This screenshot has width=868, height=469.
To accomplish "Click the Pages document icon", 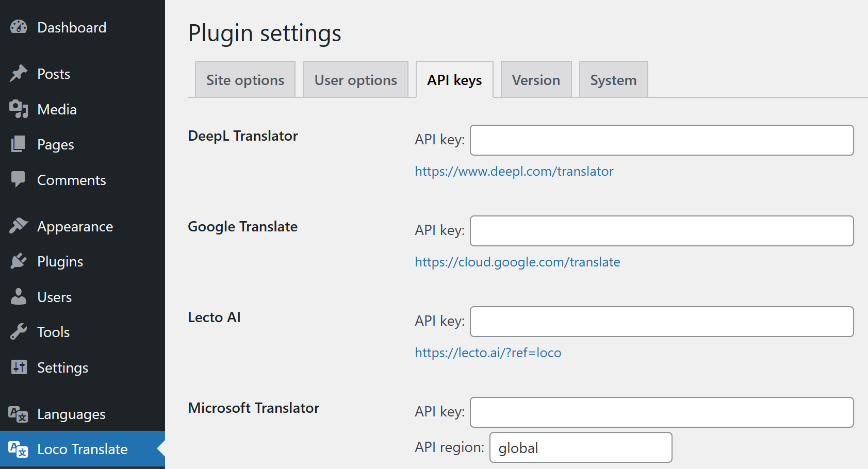I will (19, 144).
